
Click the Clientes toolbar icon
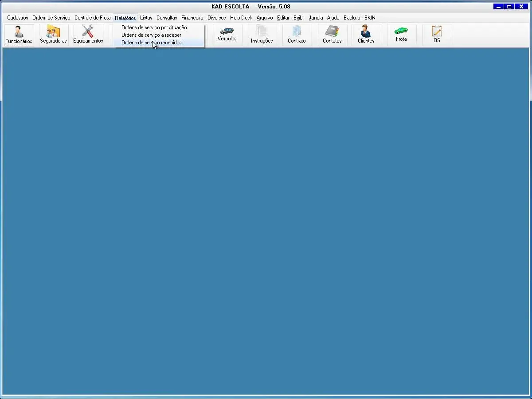[x=366, y=35]
